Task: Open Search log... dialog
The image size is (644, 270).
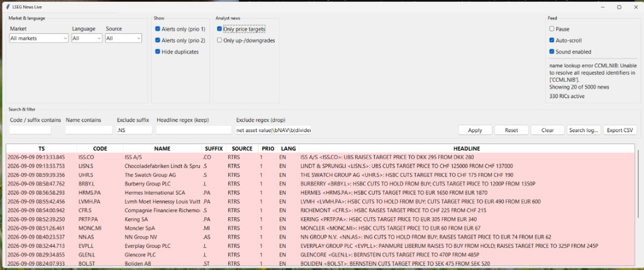Action: tap(584, 130)
